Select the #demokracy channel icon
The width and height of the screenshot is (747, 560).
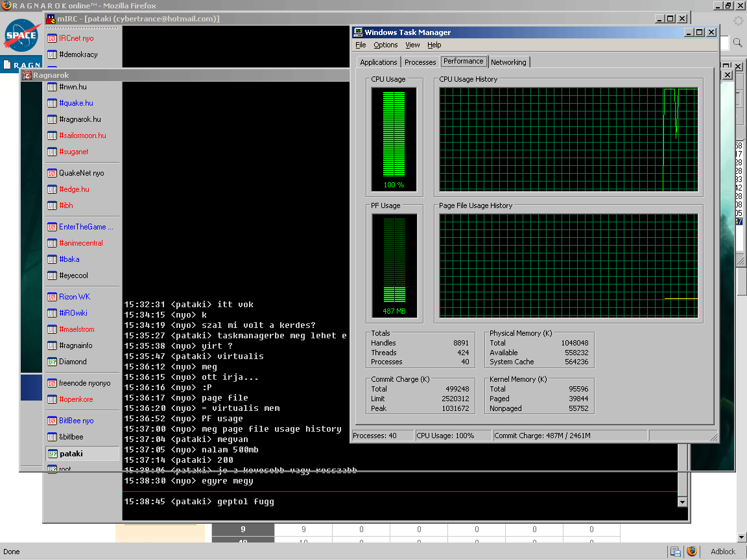[x=52, y=54]
